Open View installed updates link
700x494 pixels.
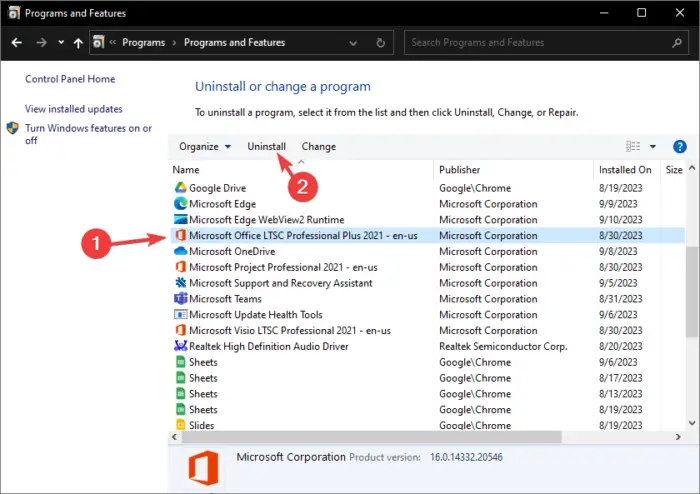tap(74, 109)
